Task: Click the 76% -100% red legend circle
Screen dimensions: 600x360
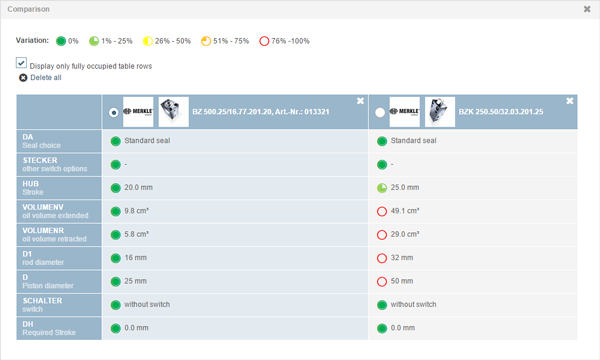Action: [264, 41]
